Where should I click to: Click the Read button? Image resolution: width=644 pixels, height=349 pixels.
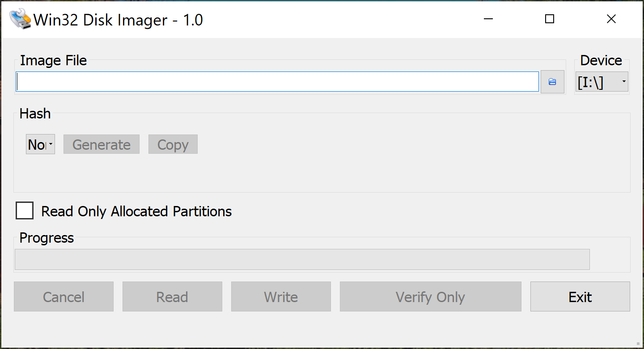coord(172,297)
